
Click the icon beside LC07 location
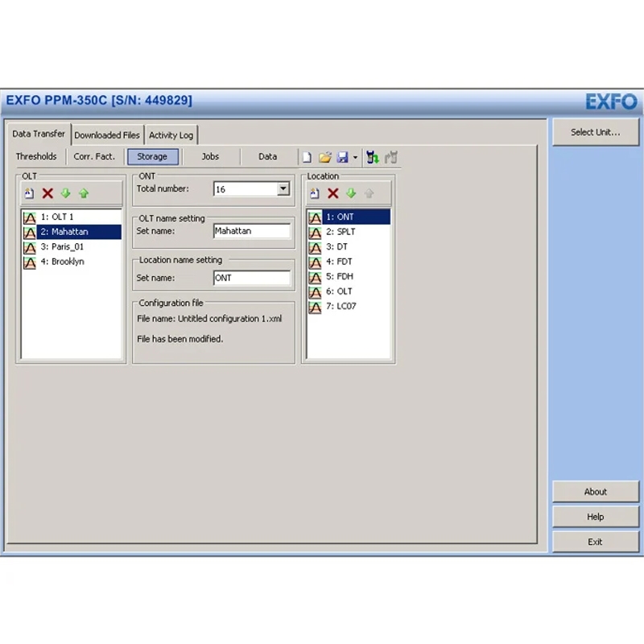(315, 307)
